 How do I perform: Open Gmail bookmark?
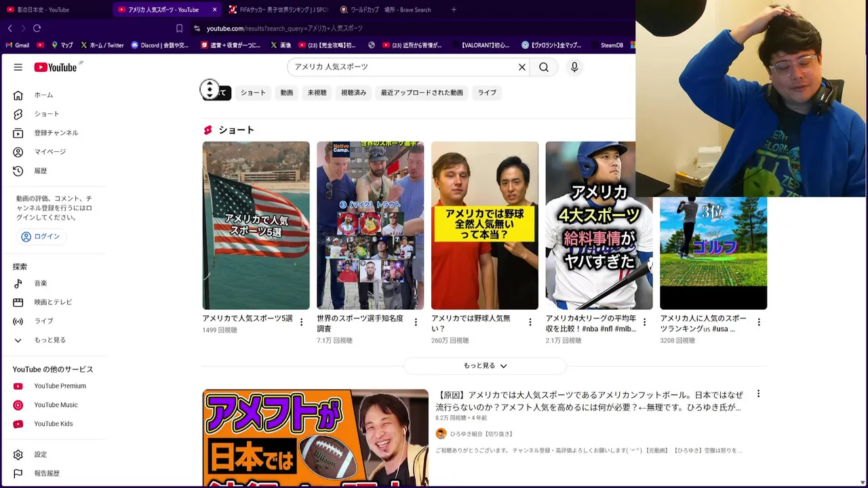[x=18, y=45]
